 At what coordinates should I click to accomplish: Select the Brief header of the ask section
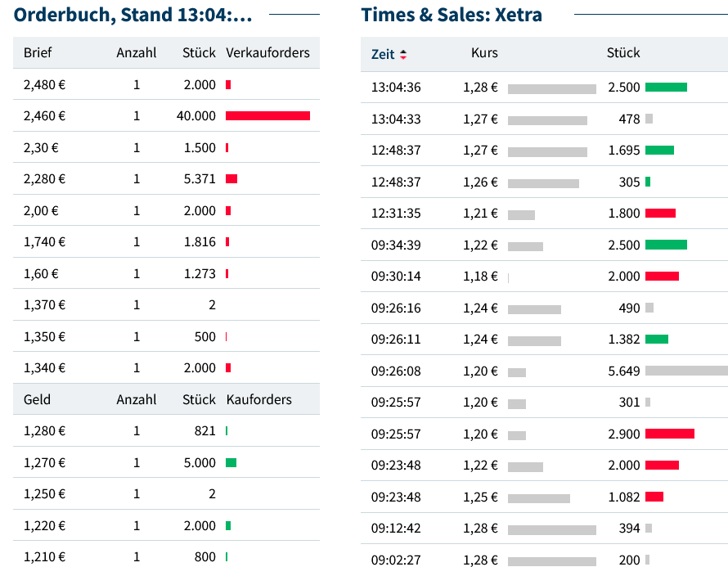point(38,53)
